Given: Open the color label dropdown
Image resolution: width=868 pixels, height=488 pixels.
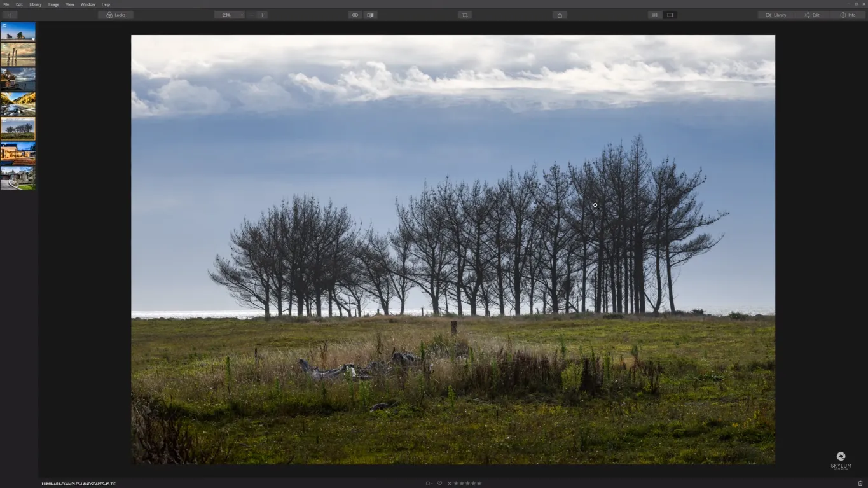Looking at the screenshot, I should click(429, 484).
